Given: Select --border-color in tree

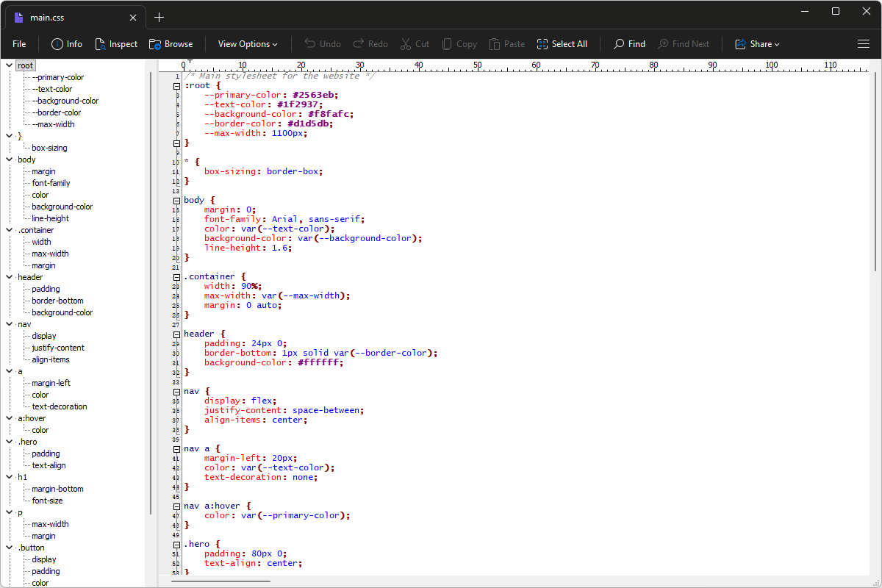Looking at the screenshot, I should coord(57,112).
